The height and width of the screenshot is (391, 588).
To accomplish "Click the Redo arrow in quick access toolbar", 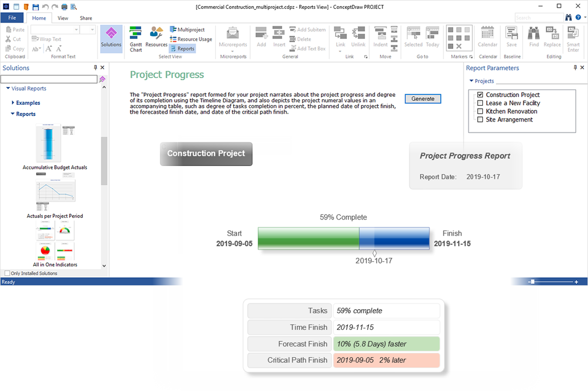I will (x=54, y=7).
